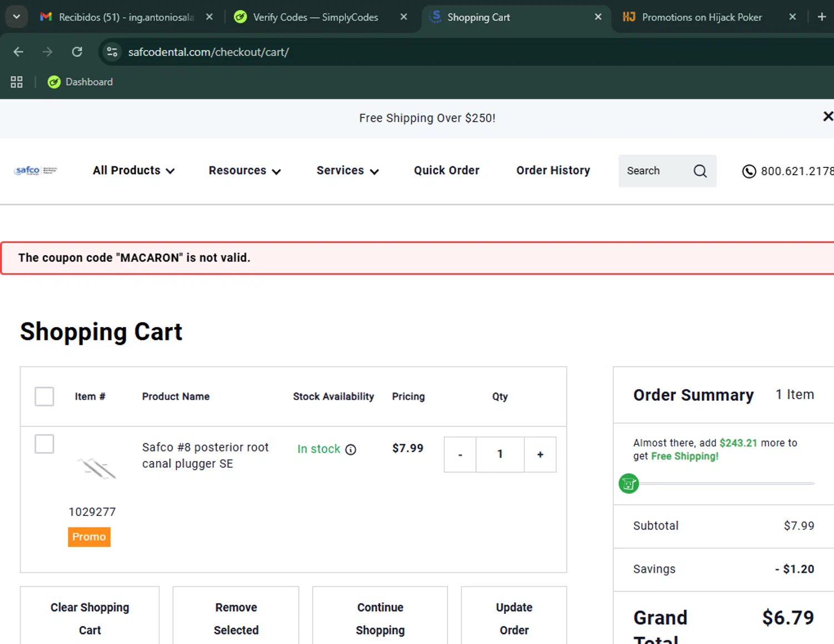Viewport: 834px width, 644px height.
Task: Reload the current page
Action: 77,52
